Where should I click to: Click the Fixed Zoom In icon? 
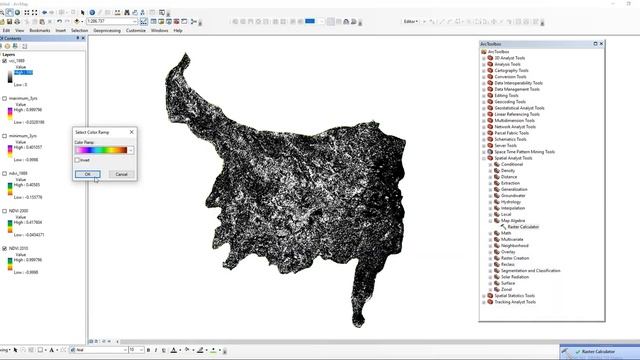coord(27,13)
